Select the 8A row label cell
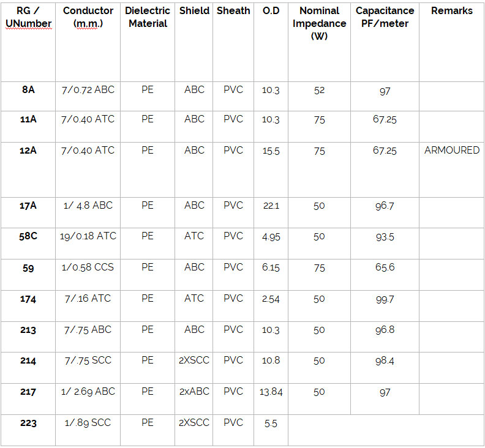Viewport: 485px width, 448px height. (28, 89)
